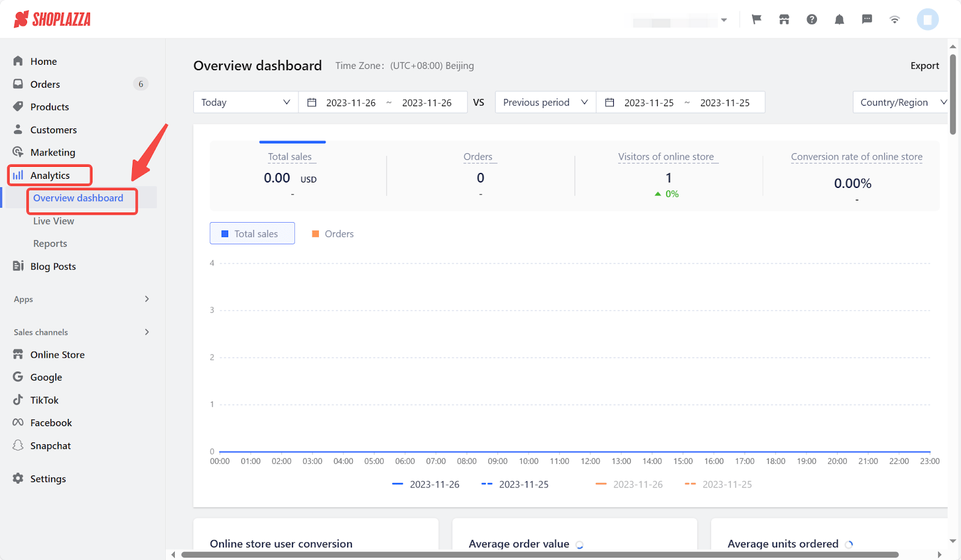The width and height of the screenshot is (961, 560).
Task: Toggle blue solid 2023-11-26 legend entry
Action: pos(426,484)
